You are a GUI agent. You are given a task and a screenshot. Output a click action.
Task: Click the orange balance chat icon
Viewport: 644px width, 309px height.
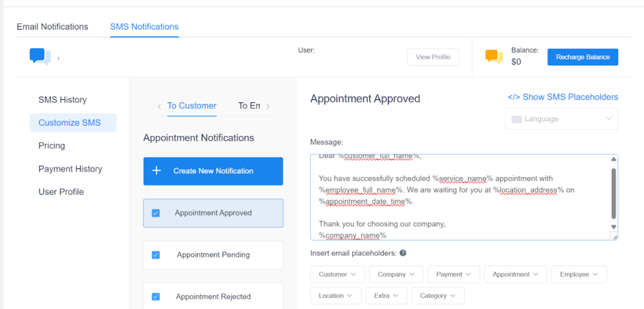click(x=494, y=57)
